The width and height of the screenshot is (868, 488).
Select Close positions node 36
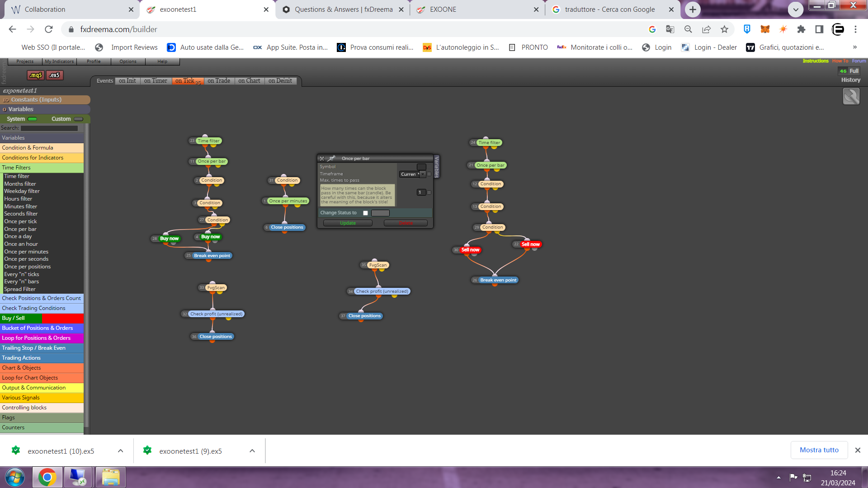pos(216,337)
